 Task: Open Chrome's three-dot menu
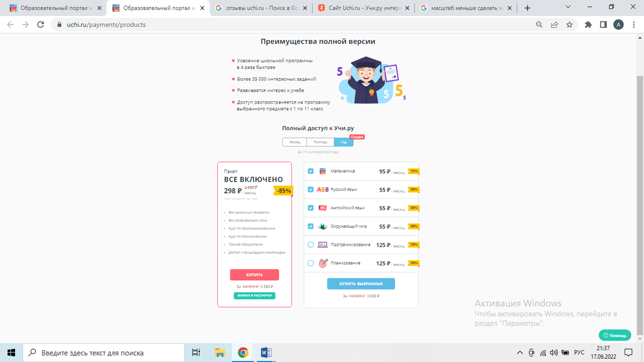coord(633,25)
